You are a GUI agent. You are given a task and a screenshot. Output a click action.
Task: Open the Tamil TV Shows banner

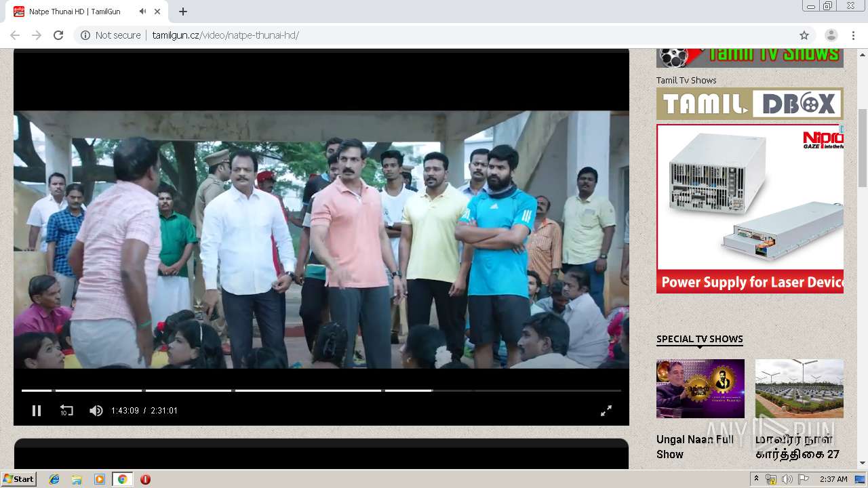pyautogui.click(x=750, y=58)
